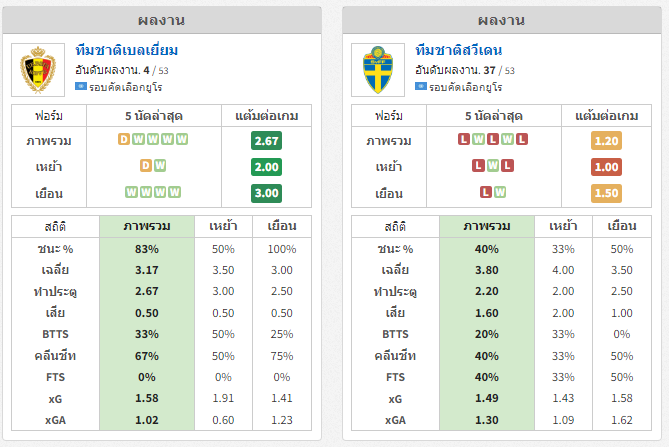Open Belgium's รอบคัดเลือกยูโร competition link

[125, 87]
